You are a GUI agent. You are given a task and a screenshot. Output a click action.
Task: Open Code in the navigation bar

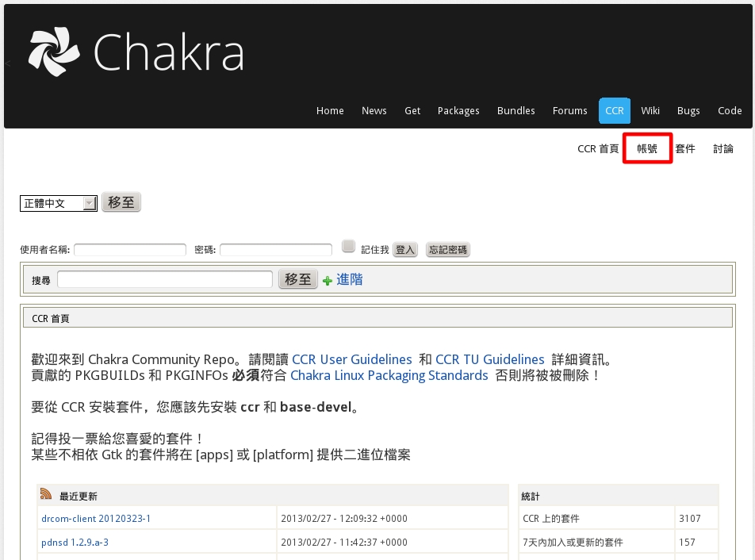730,111
